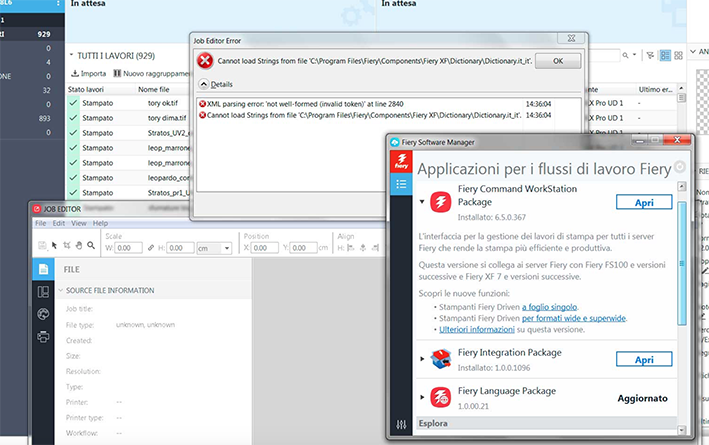The width and height of the screenshot is (709, 445).
Task: Select the list view icon in Software Manager sidebar
Action: point(401,184)
